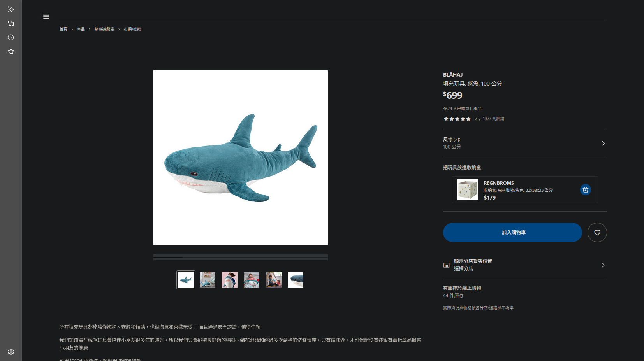644x361 pixels.
Task: Add BLÅHAJ to wishlist heart button
Action: (597, 232)
